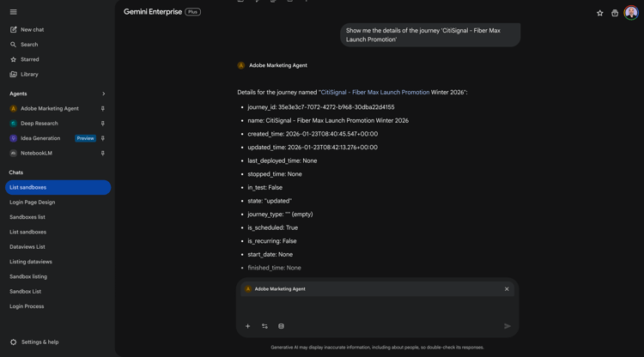Start a new chat
This screenshot has width=644, height=357.
(x=32, y=30)
